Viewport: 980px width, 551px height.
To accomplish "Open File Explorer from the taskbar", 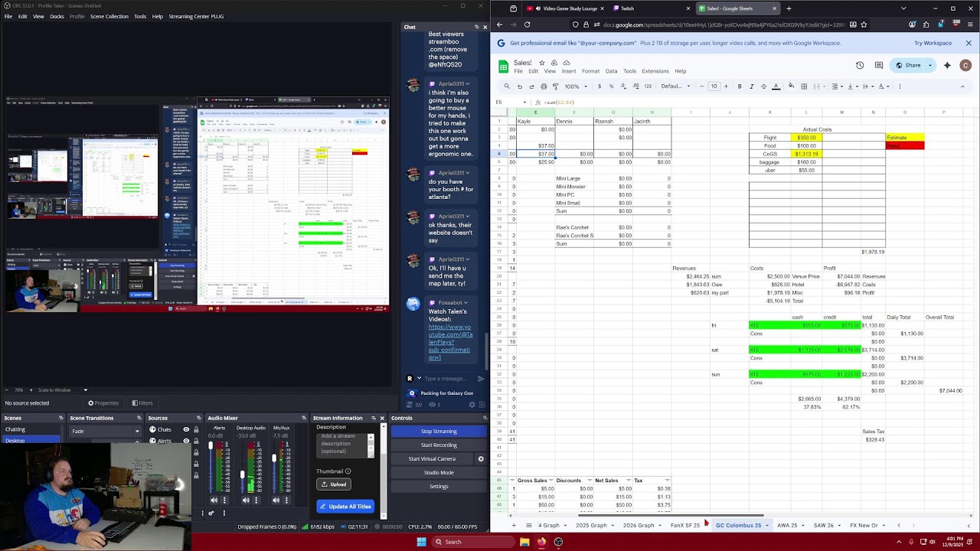I will pos(524,542).
